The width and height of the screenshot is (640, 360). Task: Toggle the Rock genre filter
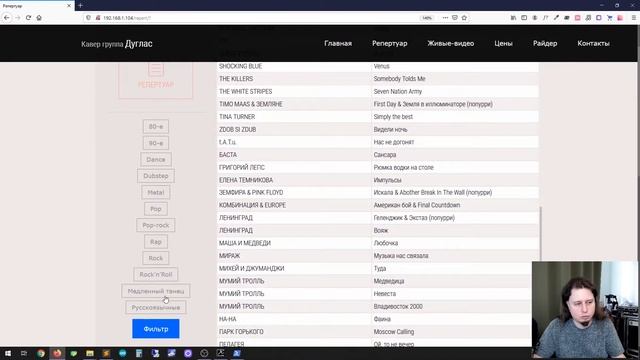coord(156,258)
